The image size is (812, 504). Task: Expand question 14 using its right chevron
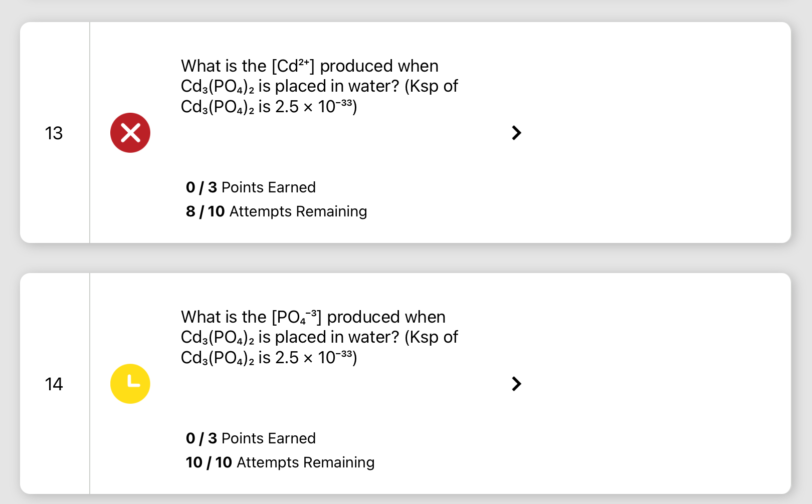coord(517,384)
